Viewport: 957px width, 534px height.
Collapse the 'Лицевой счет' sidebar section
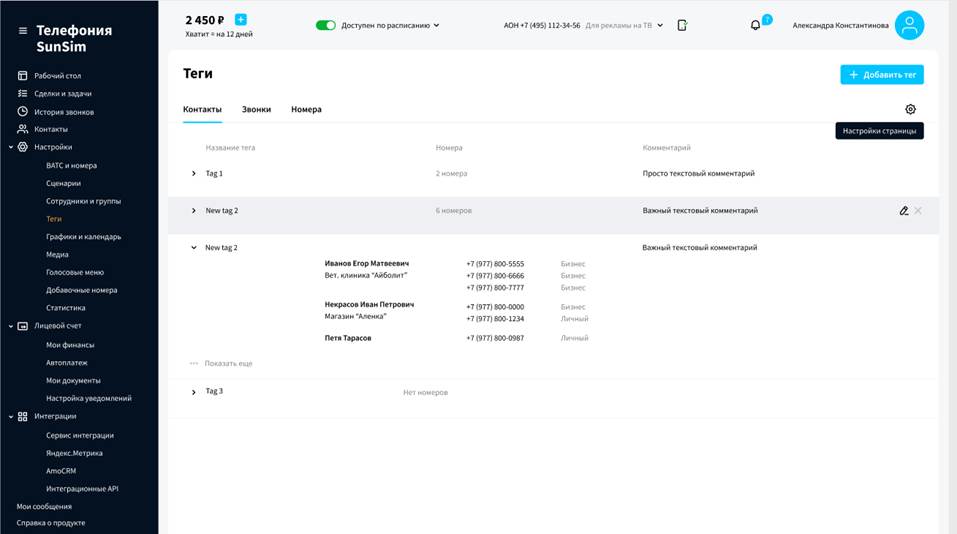coord(10,326)
